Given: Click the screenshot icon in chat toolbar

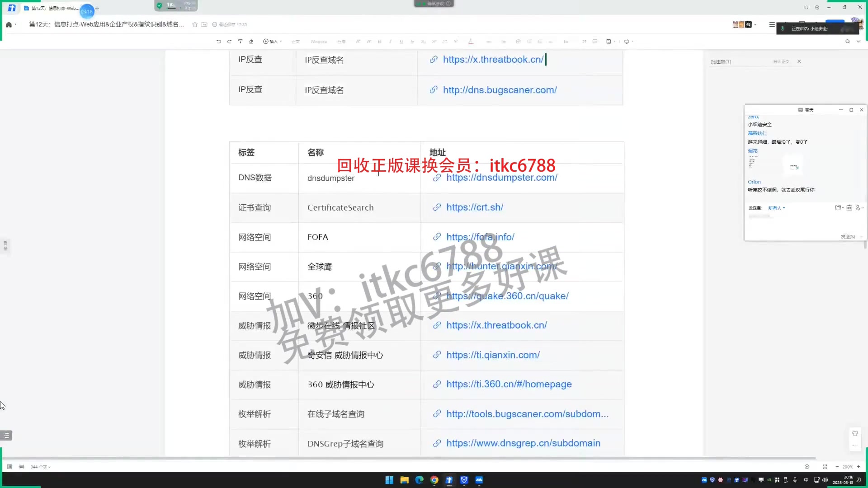Looking at the screenshot, I should [x=838, y=208].
